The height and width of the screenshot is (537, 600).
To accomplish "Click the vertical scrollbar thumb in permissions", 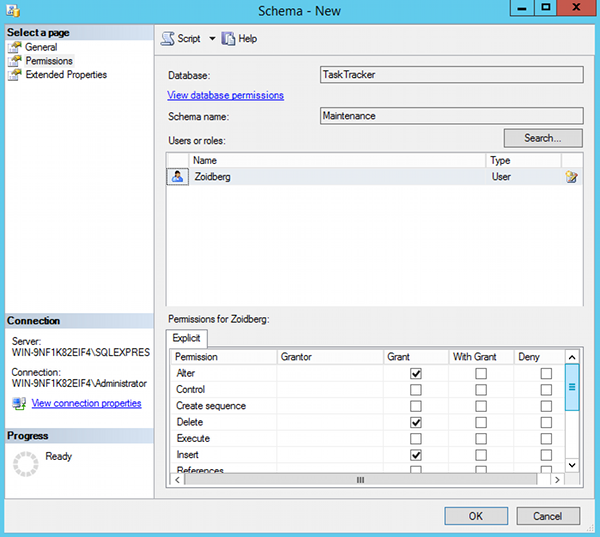I will (572, 387).
